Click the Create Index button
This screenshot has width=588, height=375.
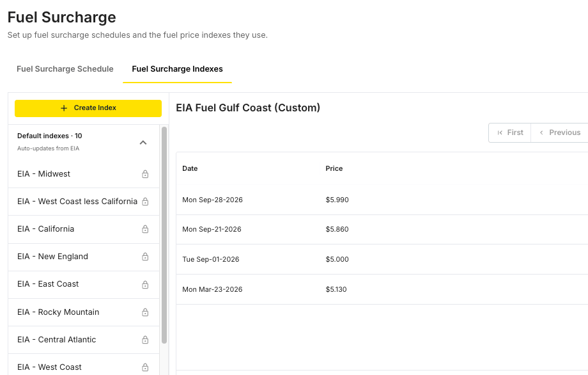(x=88, y=108)
